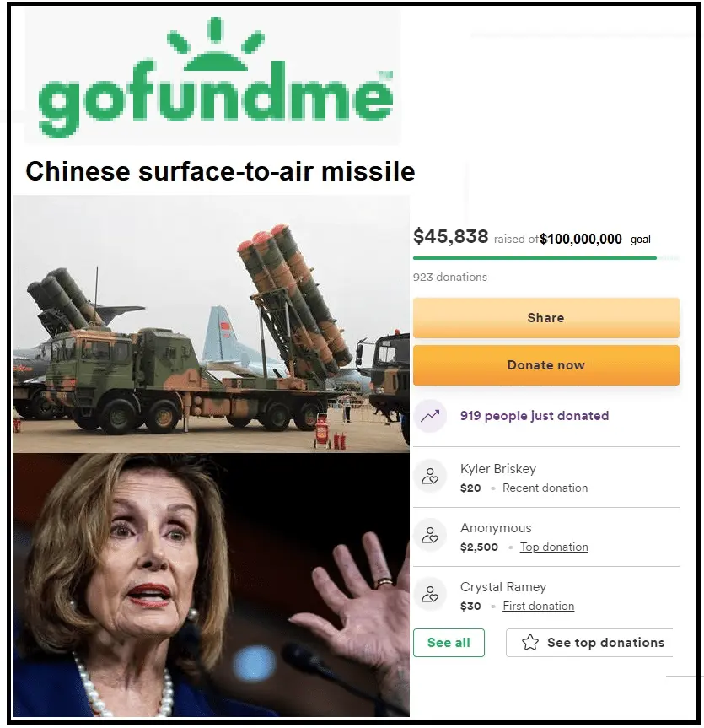Viewport: 704px width, 728px height.
Task: Click the missile launcher truck photo
Action: click(211, 324)
